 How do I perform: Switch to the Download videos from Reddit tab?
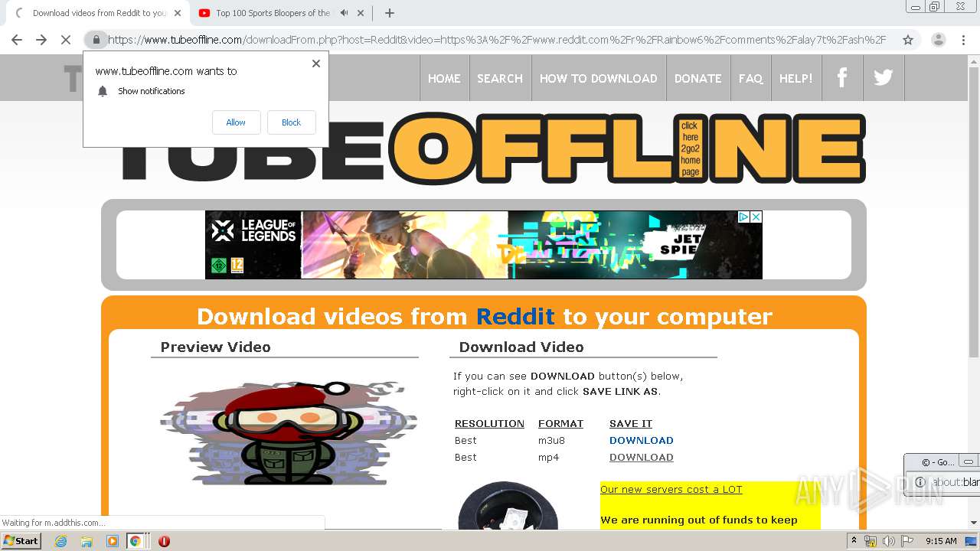pyautogui.click(x=96, y=13)
